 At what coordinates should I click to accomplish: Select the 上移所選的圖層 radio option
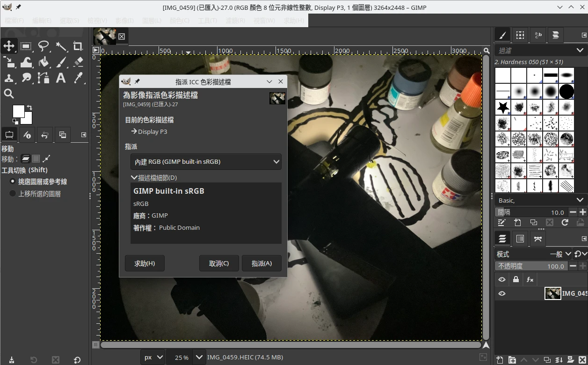(13, 193)
